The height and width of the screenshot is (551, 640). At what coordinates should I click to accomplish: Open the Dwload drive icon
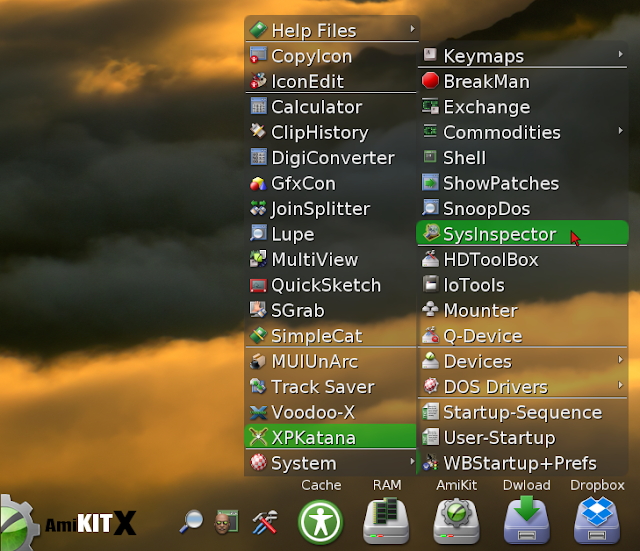tap(527, 520)
